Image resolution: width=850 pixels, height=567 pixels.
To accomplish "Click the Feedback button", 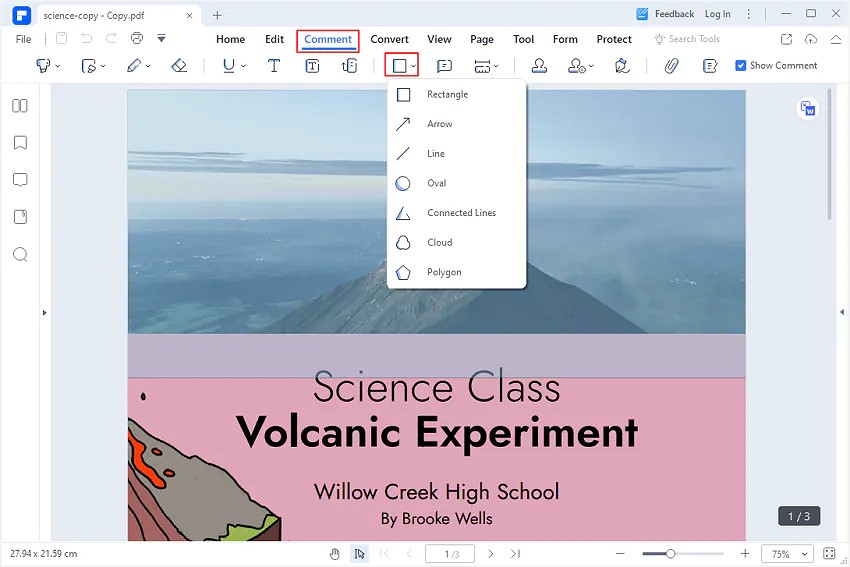I will click(665, 14).
